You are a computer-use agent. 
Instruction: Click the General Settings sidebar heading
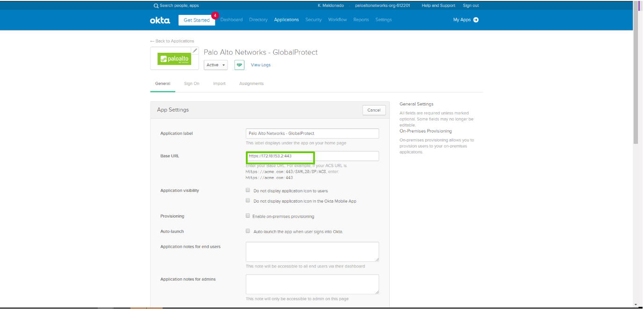click(416, 104)
